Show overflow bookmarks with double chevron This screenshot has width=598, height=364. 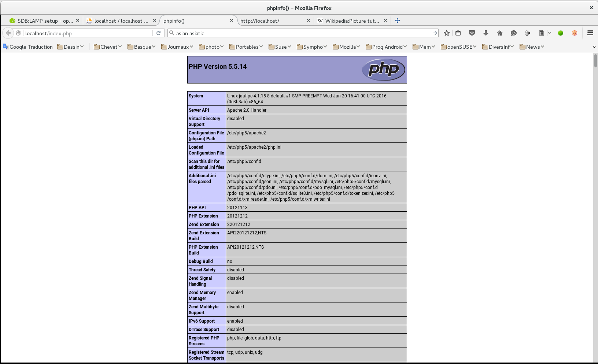pyautogui.click(x=593, y=47)
